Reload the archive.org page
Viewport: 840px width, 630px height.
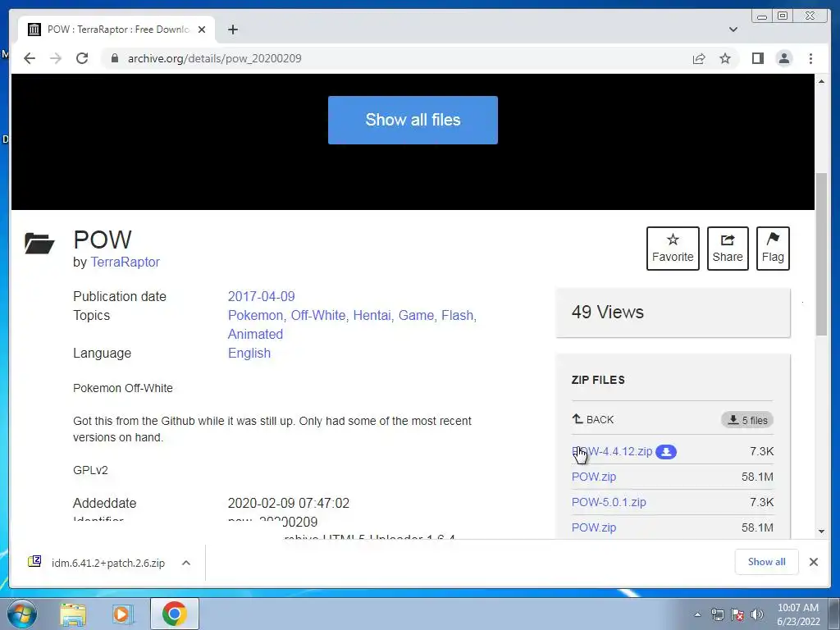click(x=82, y=58)
